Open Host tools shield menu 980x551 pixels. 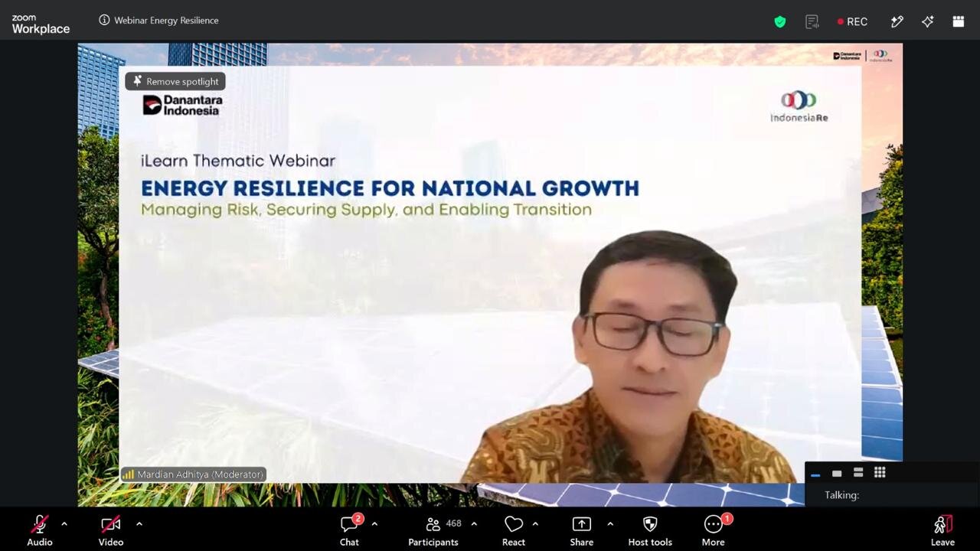pyautogui.click(x=650, y=530)
